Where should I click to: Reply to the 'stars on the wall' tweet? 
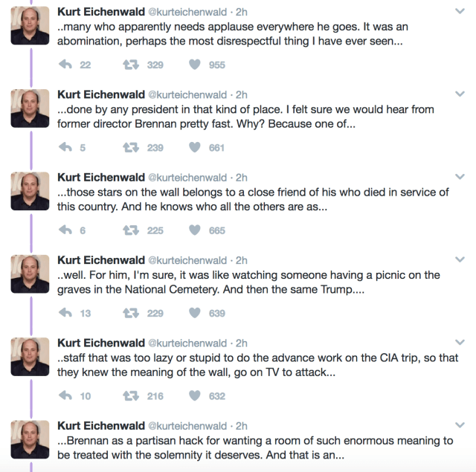click(65, 230)
